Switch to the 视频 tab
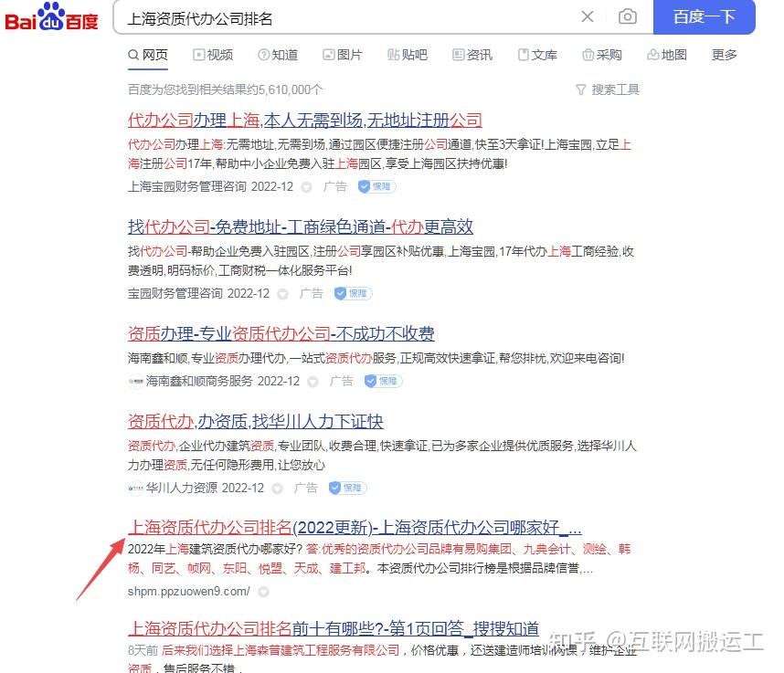This screenshot has height=673, width=784. [x=213, y=55]
